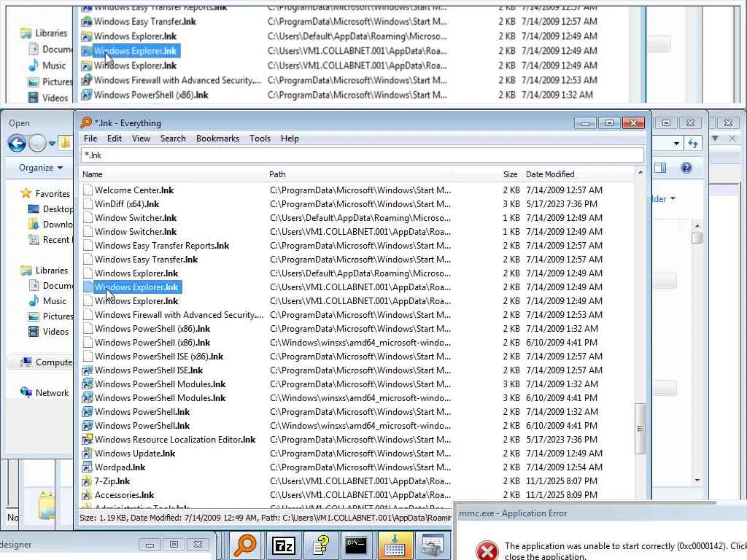The height and width of the screenshot is (560, 747).
Task: Click the status bar file size and path text
Action: click(266, 518)
